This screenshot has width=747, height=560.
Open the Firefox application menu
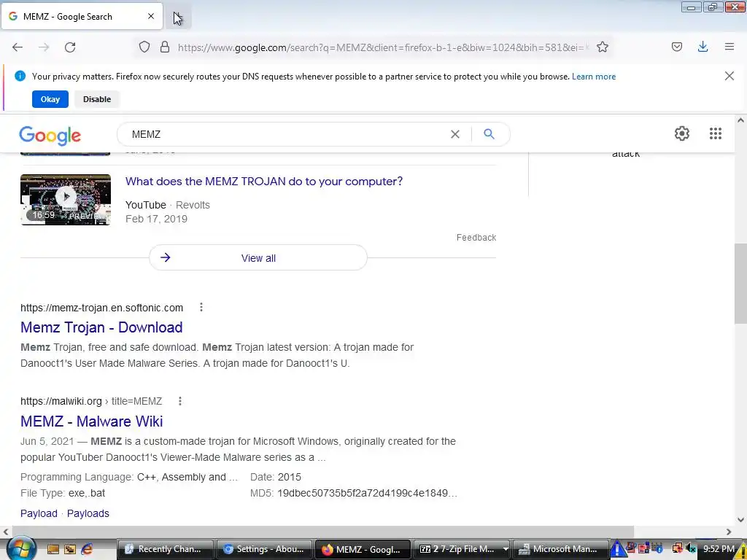pos(729,47)
